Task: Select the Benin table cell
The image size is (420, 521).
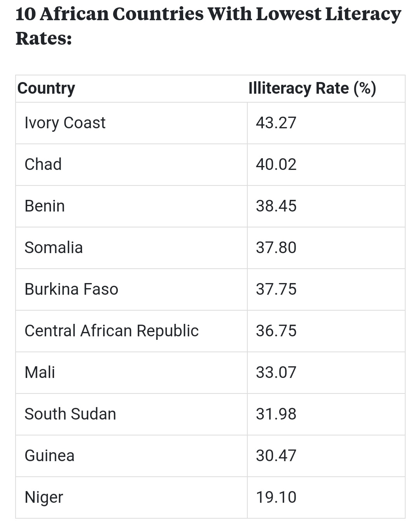Action: (x=45, y=206)
